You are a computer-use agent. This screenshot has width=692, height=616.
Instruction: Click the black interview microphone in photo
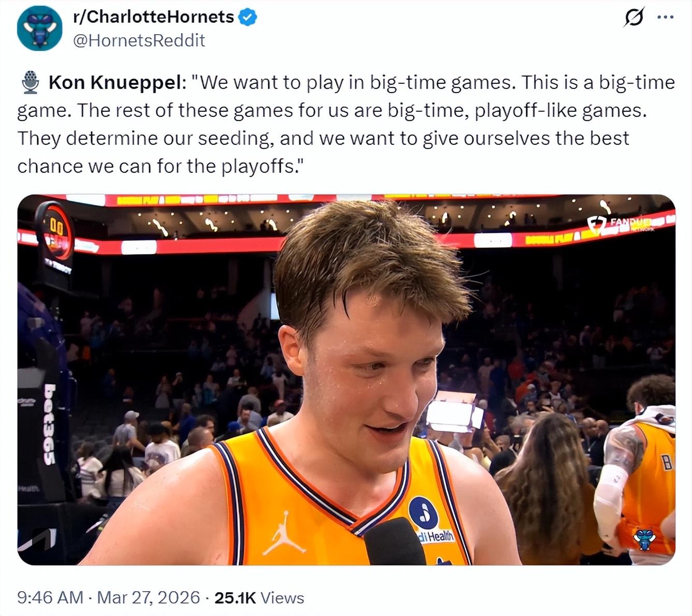coord(394,542)
